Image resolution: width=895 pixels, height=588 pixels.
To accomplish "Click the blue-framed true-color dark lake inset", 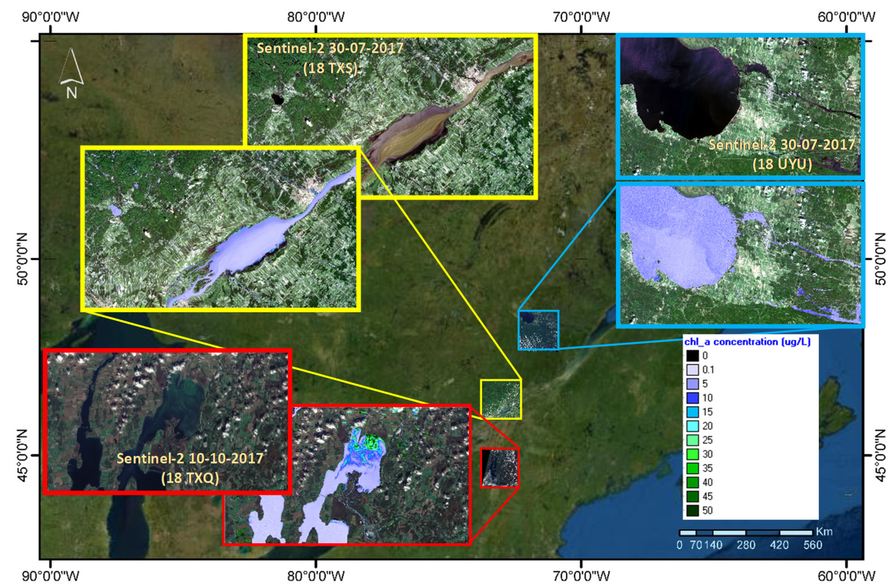I will pos(740,106).
